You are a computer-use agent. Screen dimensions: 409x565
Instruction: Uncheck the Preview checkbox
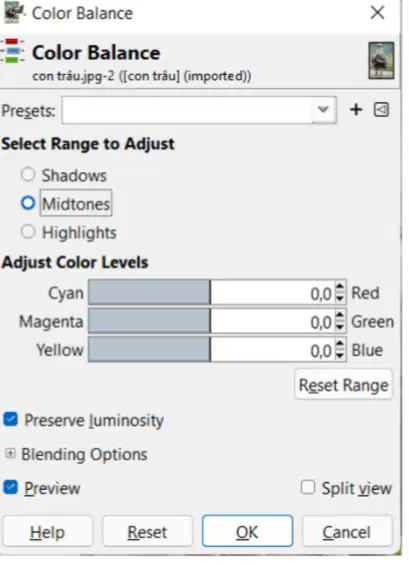(x=10, y=487)
